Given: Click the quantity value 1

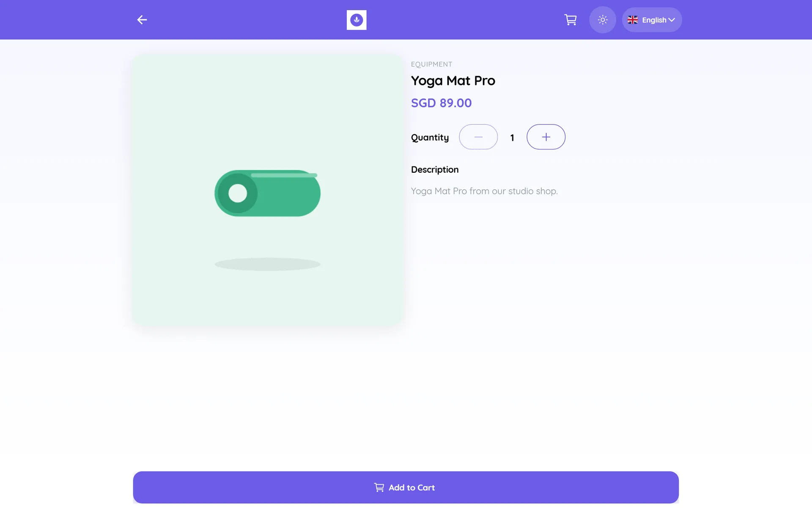Looking at the screenshot, I should pos(512,138).
